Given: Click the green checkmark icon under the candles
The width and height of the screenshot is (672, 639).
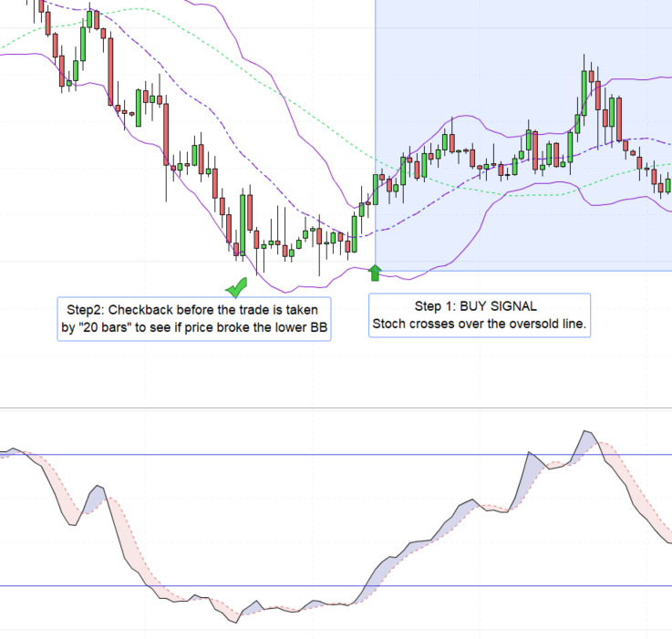Looking at the screenshot, I should coord(236,287).
